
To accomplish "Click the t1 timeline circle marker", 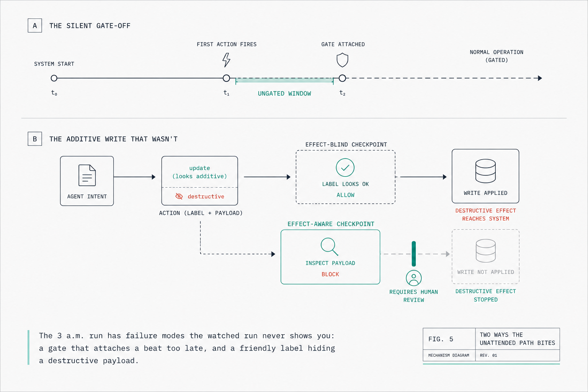I will (226, 78).
